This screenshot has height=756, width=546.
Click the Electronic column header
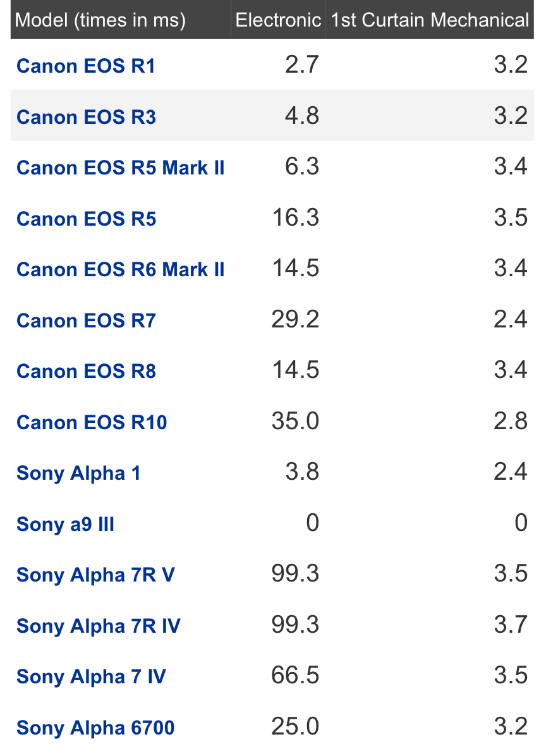pyautogui.click(x=278, y=20)
